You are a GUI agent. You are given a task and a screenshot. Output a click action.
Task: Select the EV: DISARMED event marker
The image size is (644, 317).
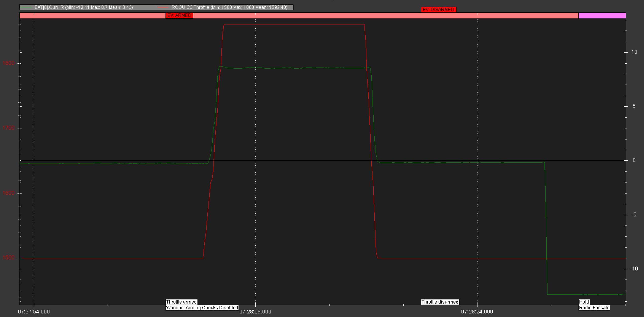pyautogui.click(x=438, y=10)
